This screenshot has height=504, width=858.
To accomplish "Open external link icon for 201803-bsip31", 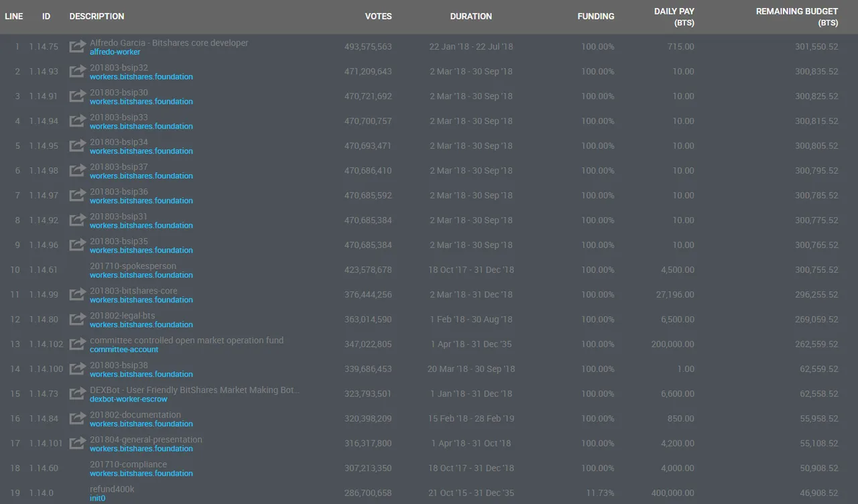I will tap(78, 220).
